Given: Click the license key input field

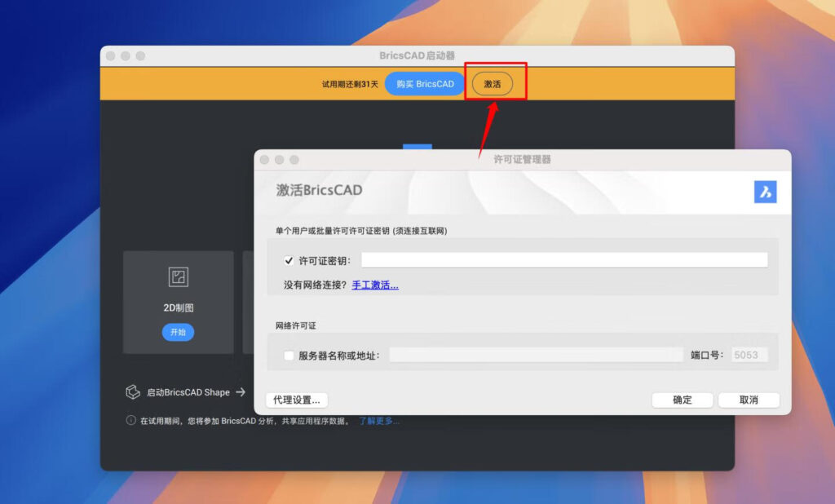Looking at the screenshot, I should [x=563, y=259].
